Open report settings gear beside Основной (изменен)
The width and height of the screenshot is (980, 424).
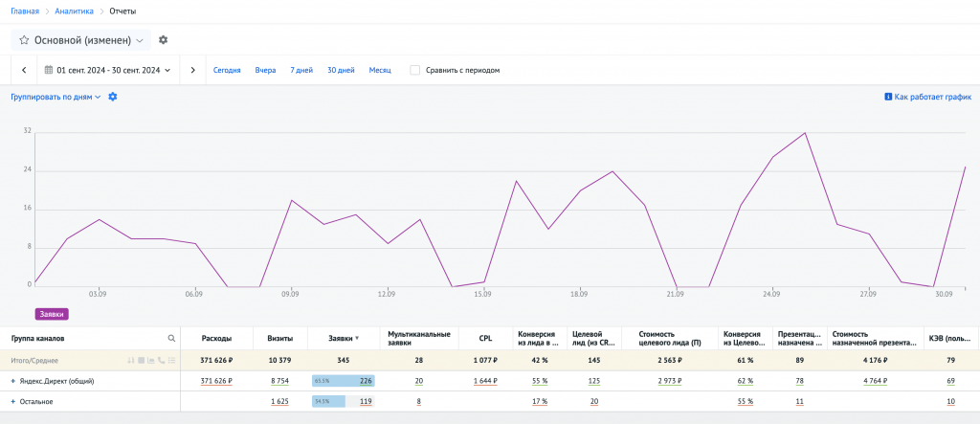163,40
